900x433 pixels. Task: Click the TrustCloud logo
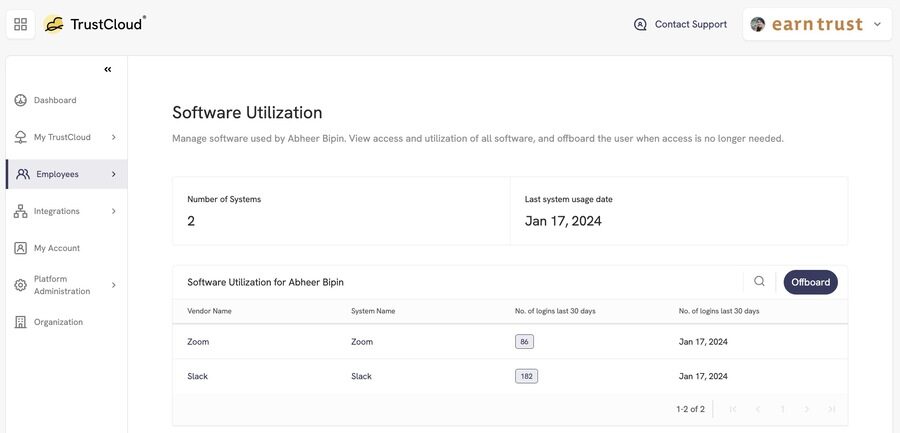click(95, 24)
